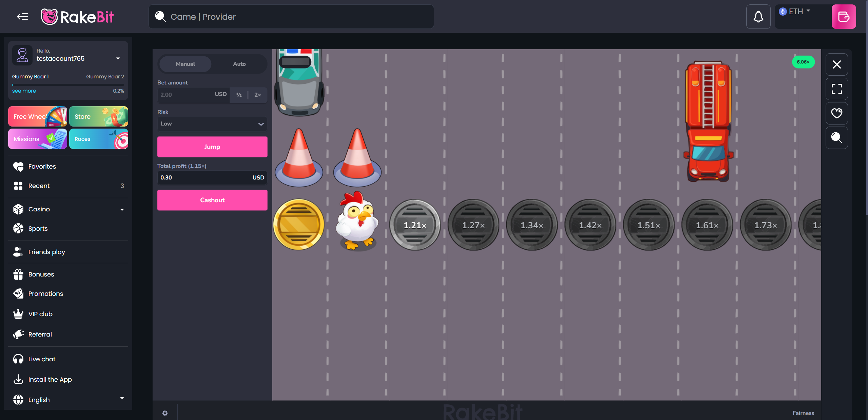Click the RakeBit bear logo

tap(77, 17)
